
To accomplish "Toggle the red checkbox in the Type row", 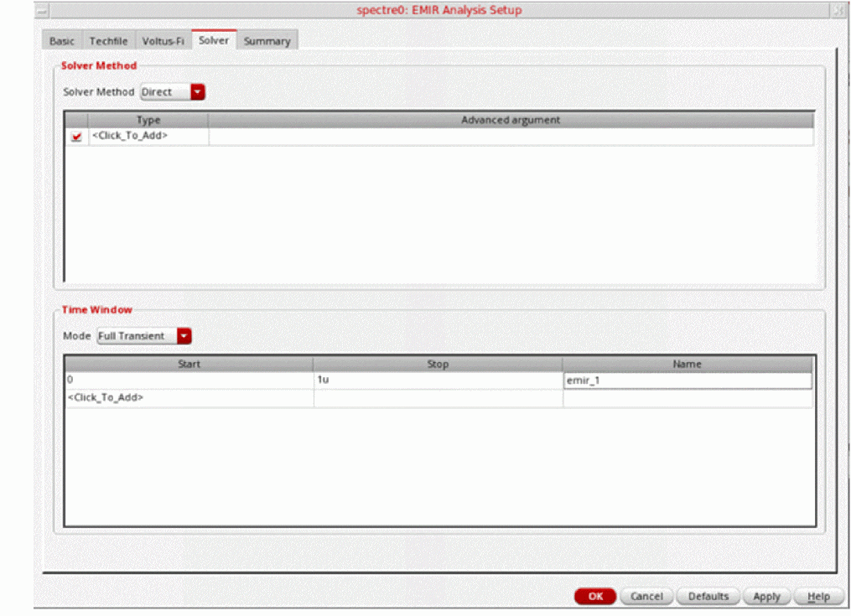I will pyautogui.click(x=77, y=137).
